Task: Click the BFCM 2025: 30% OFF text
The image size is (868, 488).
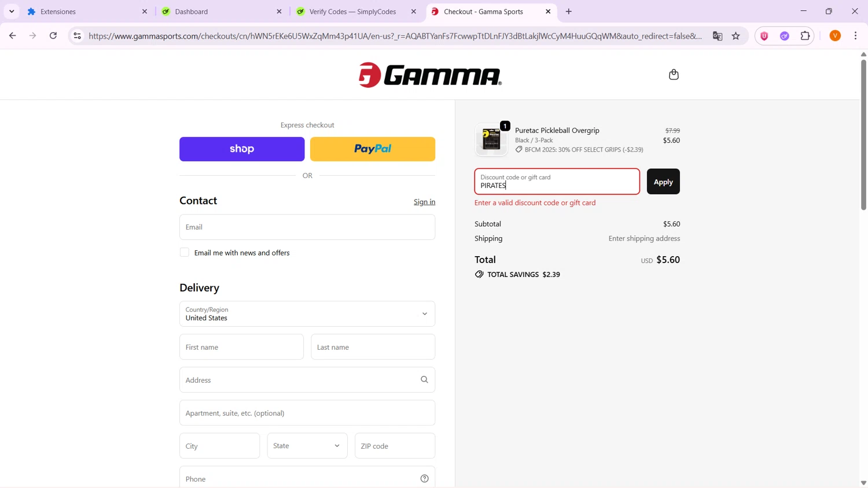Action: click(x=584, y=150)
